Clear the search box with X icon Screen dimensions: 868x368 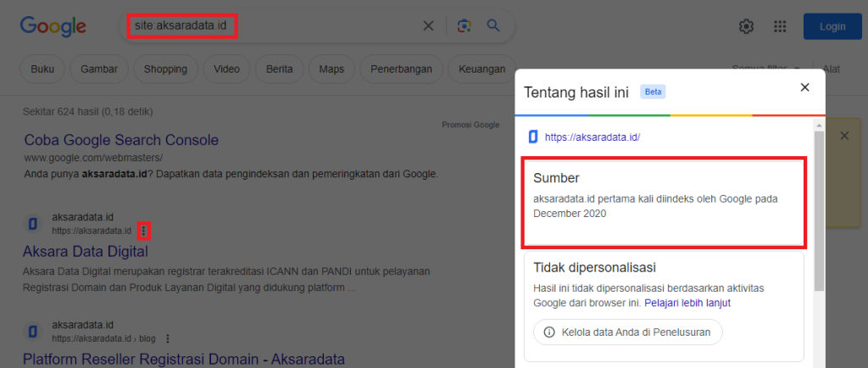coord(428,26)
